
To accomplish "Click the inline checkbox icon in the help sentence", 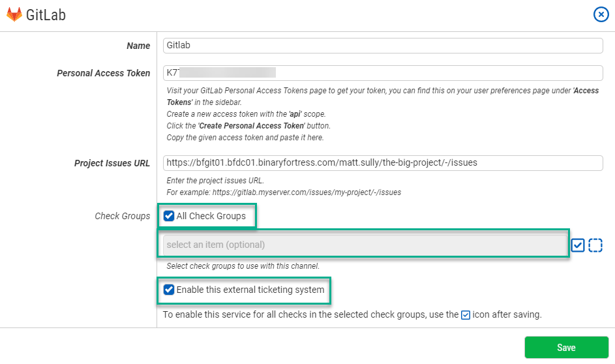I will coord(466,315).
